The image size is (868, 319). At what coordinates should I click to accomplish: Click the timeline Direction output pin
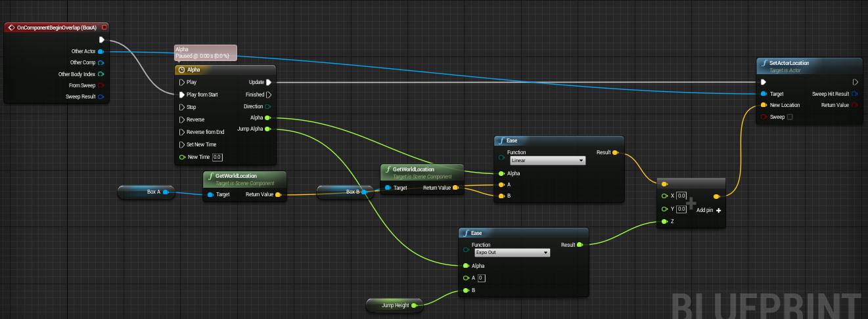click(x=268, y=106)
